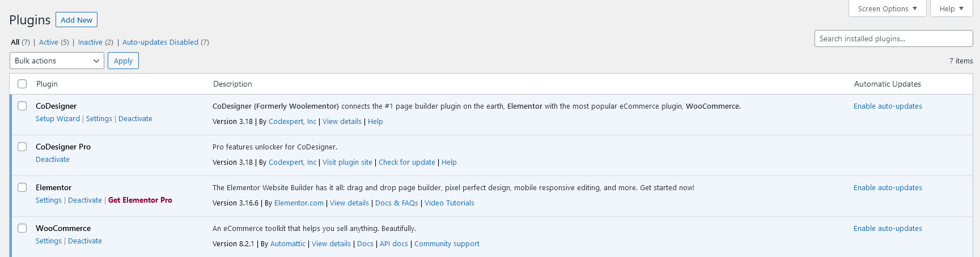
Task: Open CoDesigner Setup Wizard link
Action: click(x=58, y=119)
